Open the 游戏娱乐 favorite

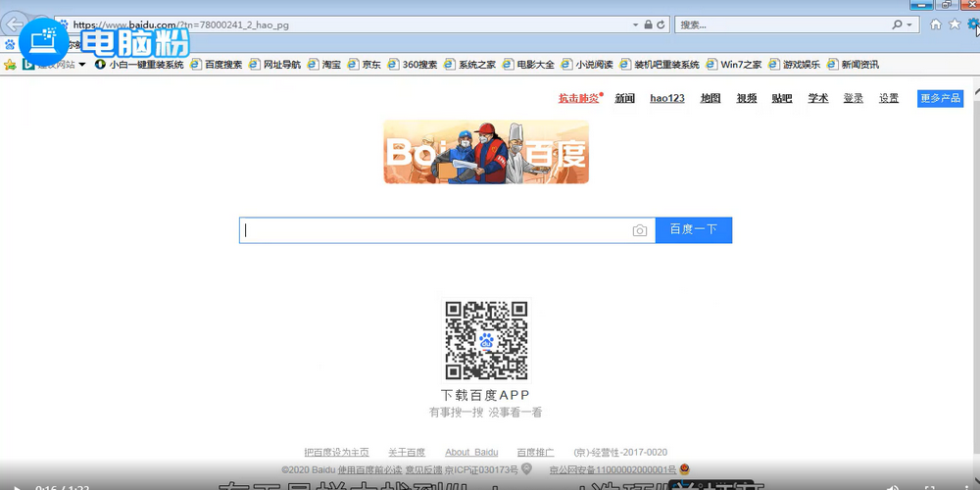pyautogui.click(x=795, y=65)
